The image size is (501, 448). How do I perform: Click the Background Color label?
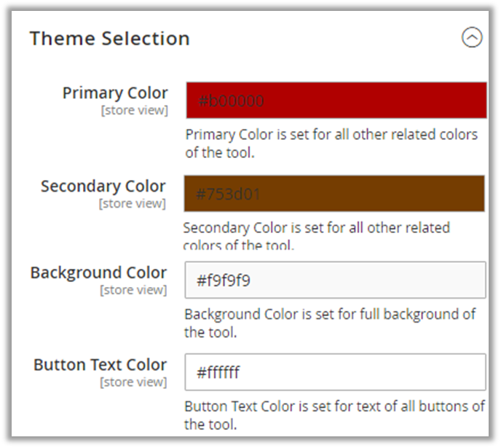(x=98, y=272)
